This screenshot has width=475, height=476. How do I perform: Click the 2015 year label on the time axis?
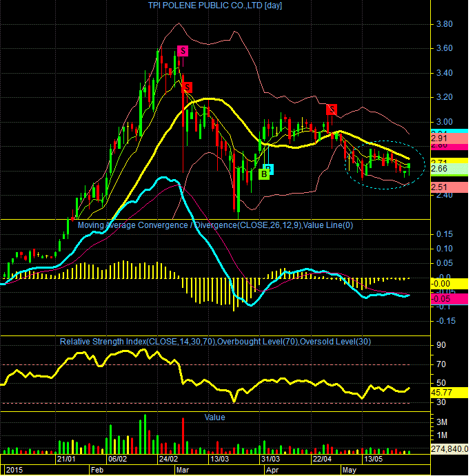[x=14, y=470]
